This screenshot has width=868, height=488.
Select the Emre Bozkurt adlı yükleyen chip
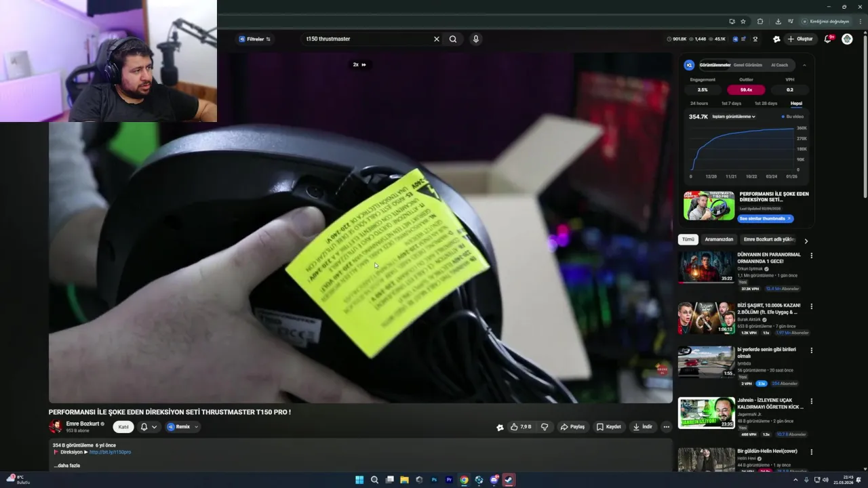coord(769,240)
